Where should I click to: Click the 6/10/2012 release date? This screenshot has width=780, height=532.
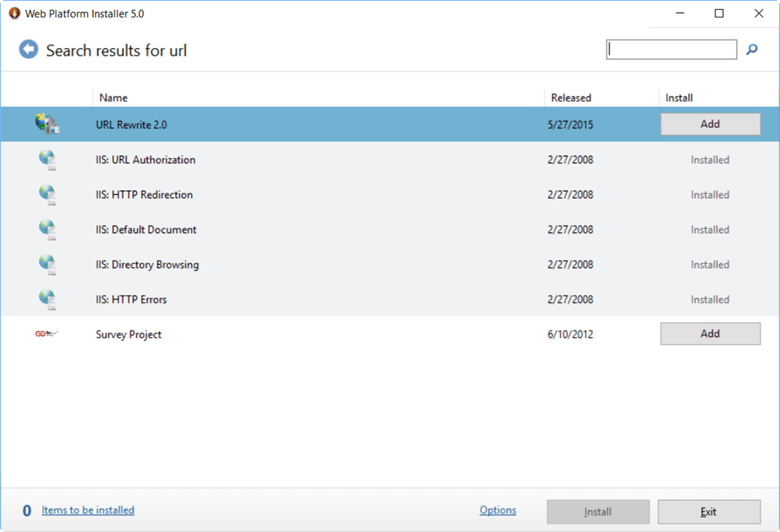tap(571, 334)
